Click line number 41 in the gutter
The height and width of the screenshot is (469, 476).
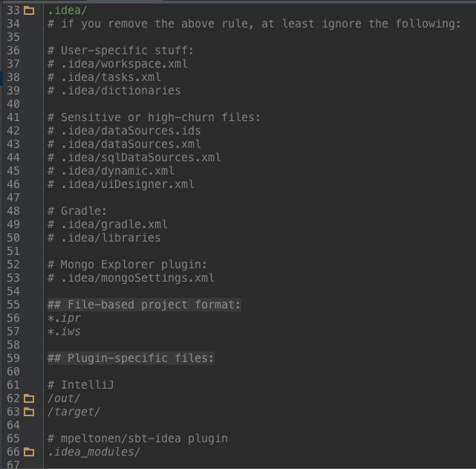13,117
